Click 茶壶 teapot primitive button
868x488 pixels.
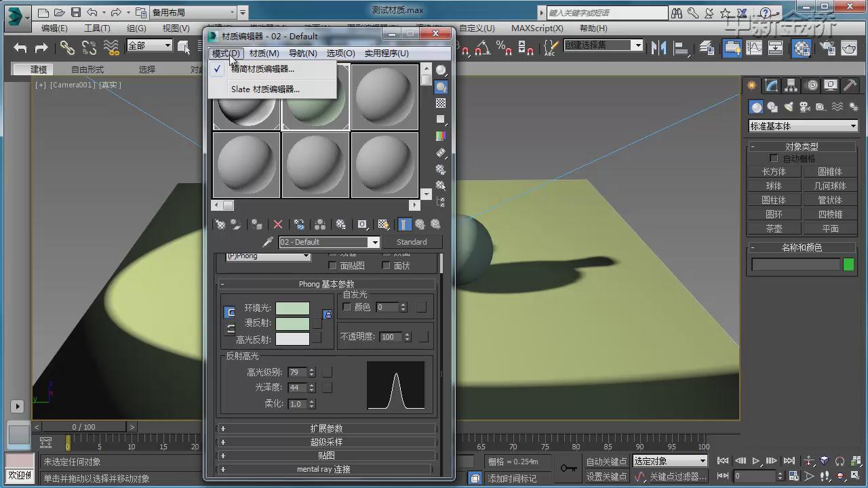coord(774,229)
